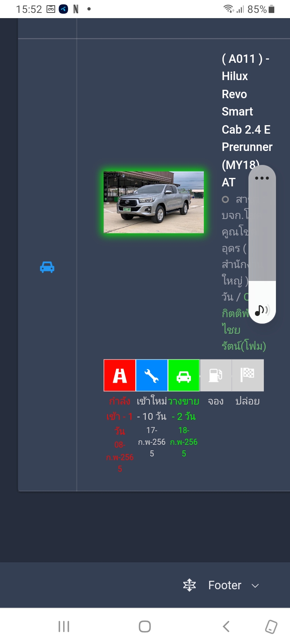Click the red 'A' incoming status icon
Viewport: 290px width, 644px height.
click(120, 376)
